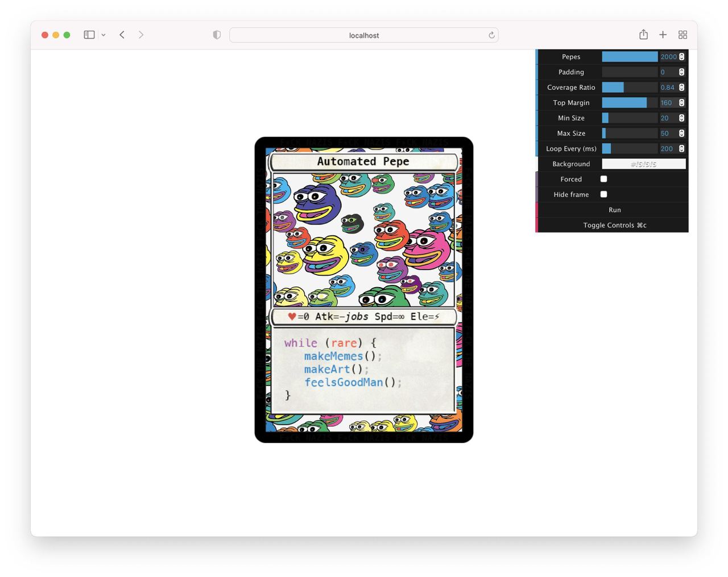Viewport: 728px width, 577px height.
Task: Click the Coverage Ratio label
Action: (571, 88)
